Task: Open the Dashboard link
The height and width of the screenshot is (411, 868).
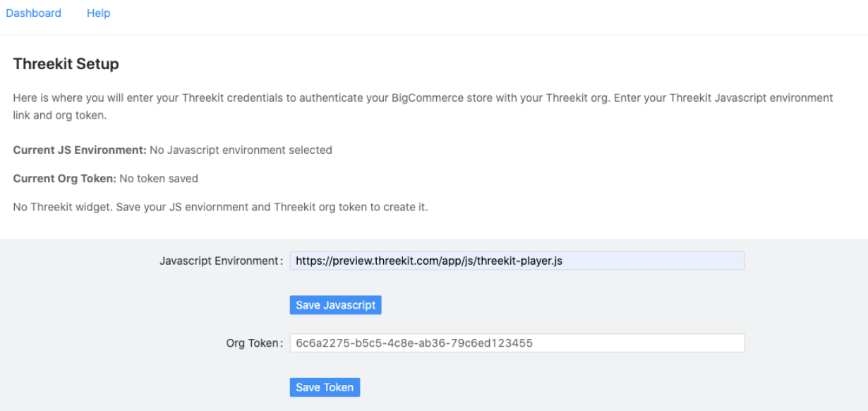Action: (x=33, y=13)
